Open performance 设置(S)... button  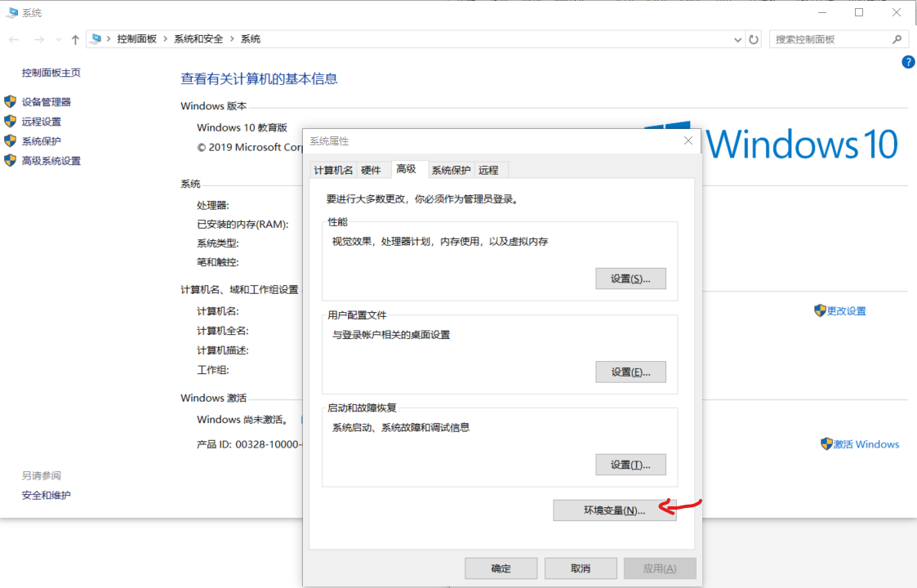coord(630,278)
